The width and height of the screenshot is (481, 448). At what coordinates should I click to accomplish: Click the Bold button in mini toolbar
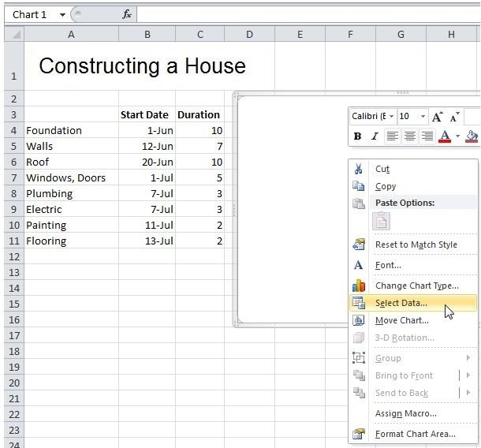pyautogui.click(x=357, y=136)
